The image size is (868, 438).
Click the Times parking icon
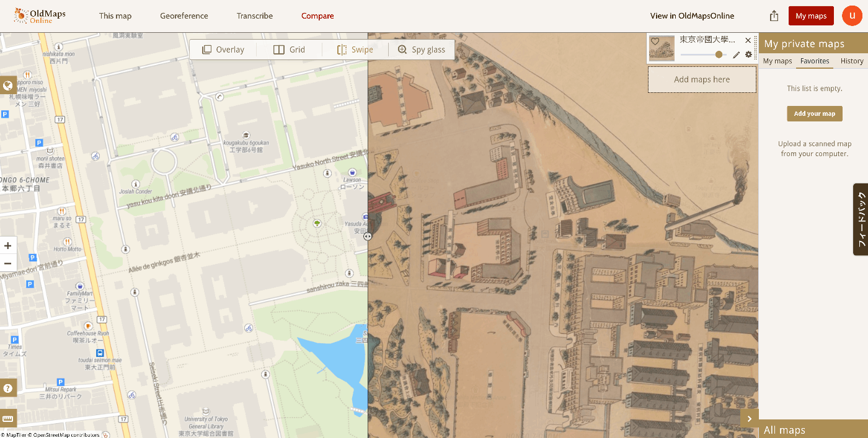click(x=15, y=339)
